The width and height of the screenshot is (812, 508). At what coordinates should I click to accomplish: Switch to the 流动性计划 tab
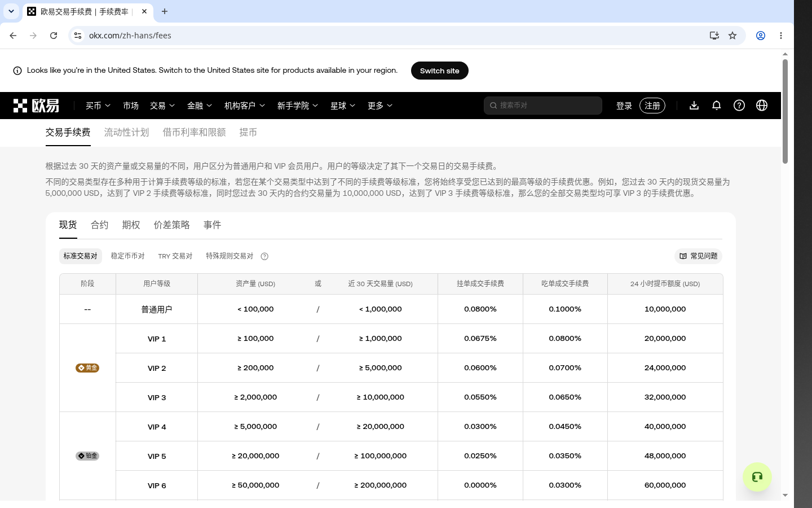[126, 132]
